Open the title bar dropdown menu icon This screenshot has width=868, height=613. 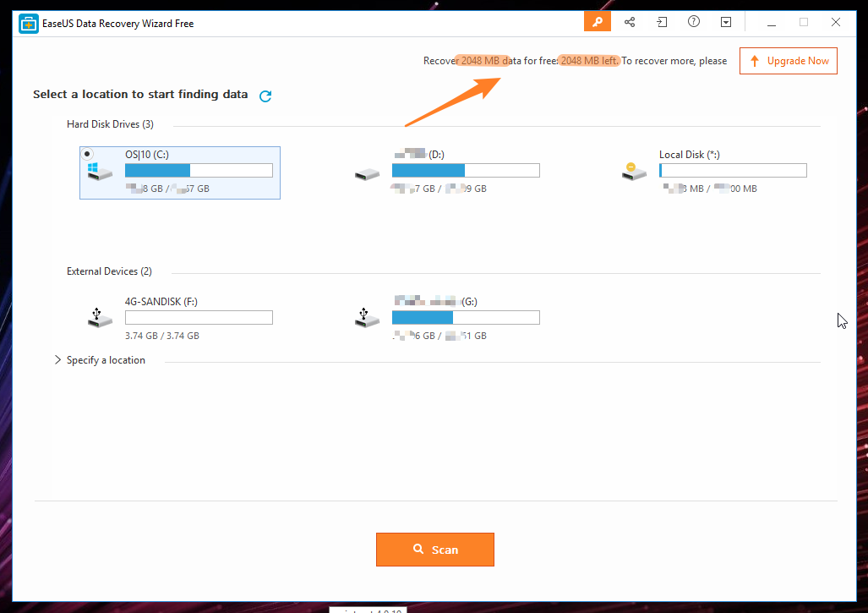point(726,22)
